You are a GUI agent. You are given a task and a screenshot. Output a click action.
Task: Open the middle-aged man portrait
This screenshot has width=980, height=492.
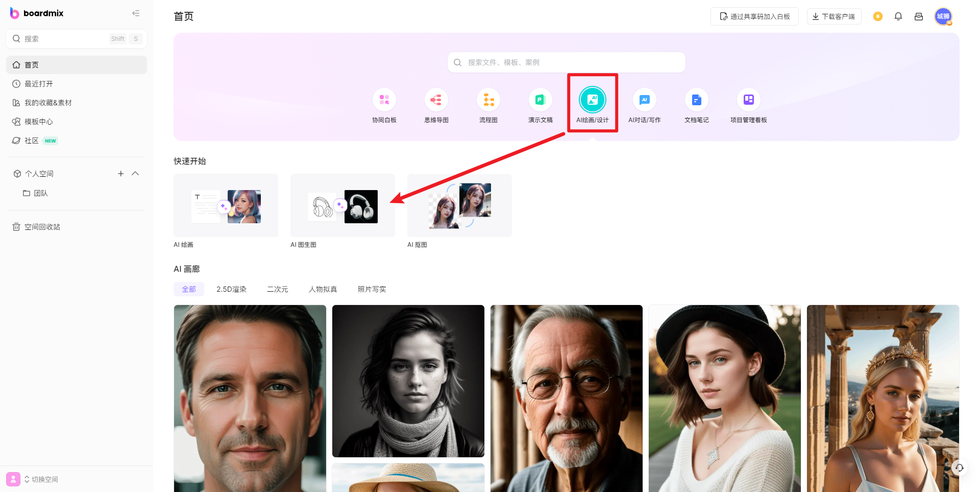click(250, 399)
